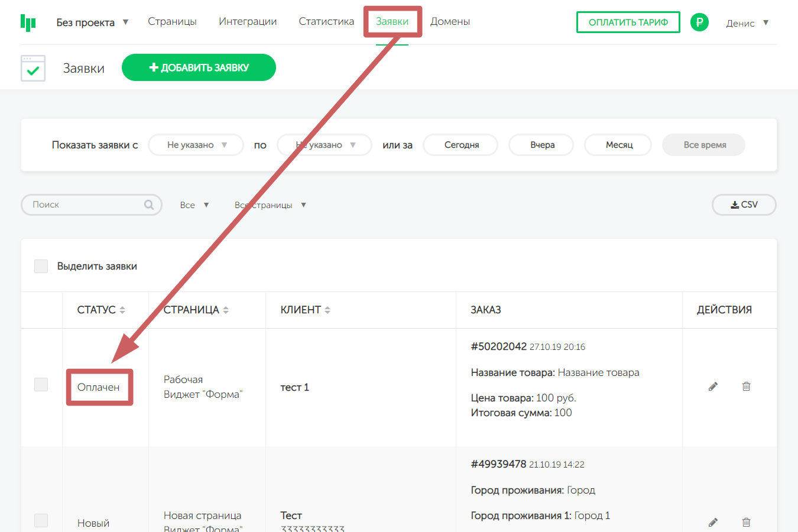Open the Статистика tab

[x=326, y=21]
